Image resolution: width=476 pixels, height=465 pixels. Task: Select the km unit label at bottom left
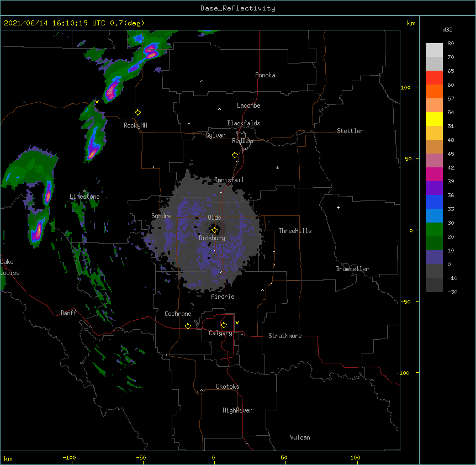[x=8, y=459]
